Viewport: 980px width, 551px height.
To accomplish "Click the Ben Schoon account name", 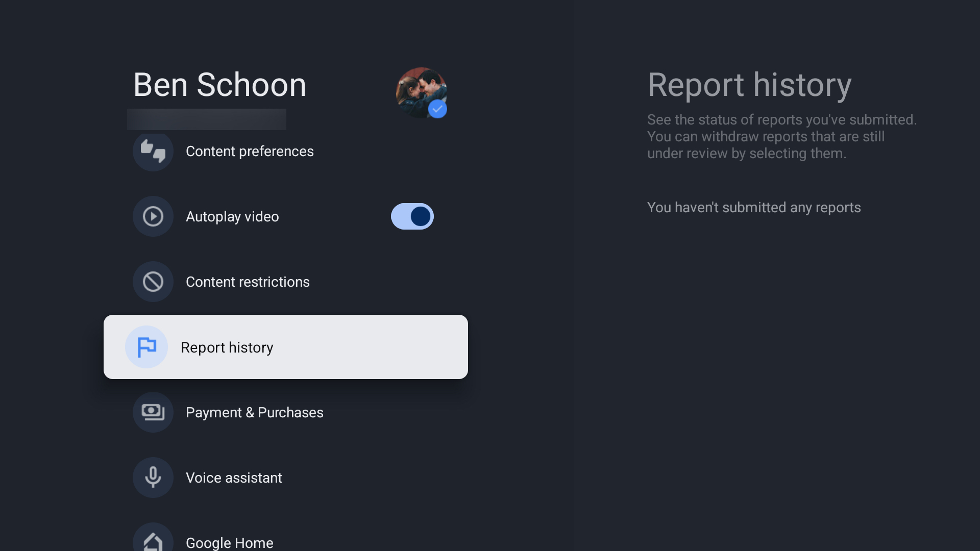I will click(219, 85).
